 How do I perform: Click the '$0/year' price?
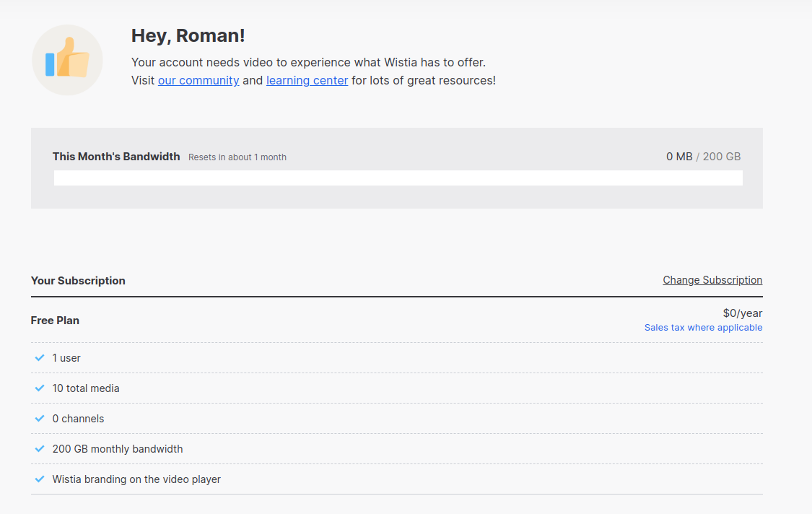tap(743, 313)
